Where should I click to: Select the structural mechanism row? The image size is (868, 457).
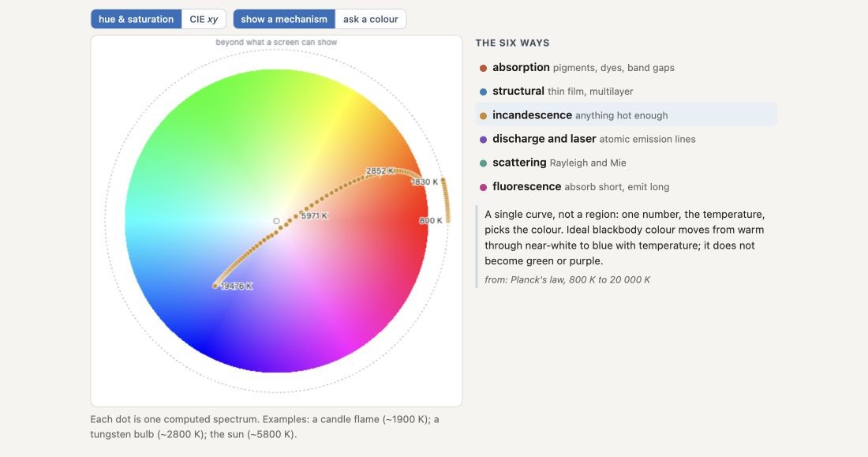[x=626, y=92]
